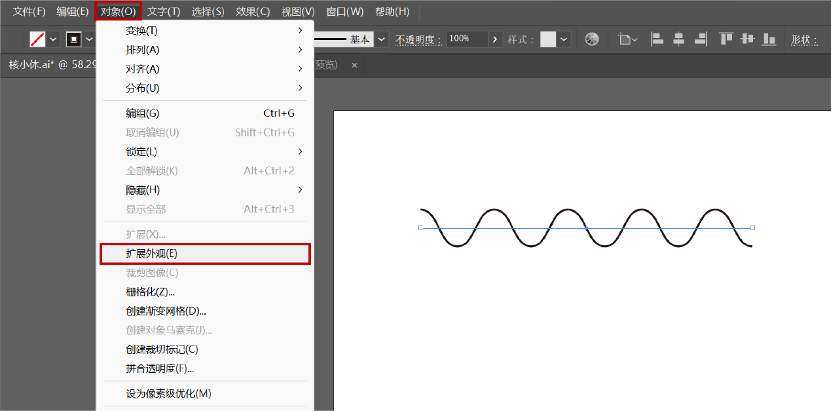Click the right anchor point of blue path
This screenshot has height=412, width=832.
pos(752,228)
